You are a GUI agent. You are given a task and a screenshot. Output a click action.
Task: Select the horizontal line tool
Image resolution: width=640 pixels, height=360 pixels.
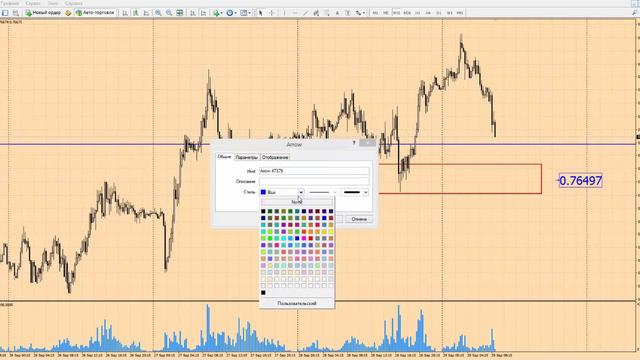coord(295,13)
